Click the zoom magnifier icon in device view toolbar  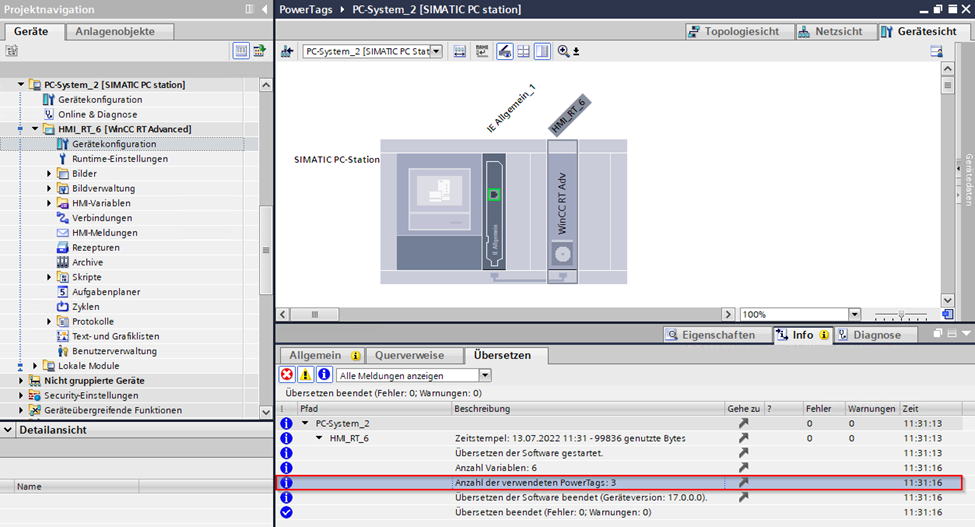(564, 51)
